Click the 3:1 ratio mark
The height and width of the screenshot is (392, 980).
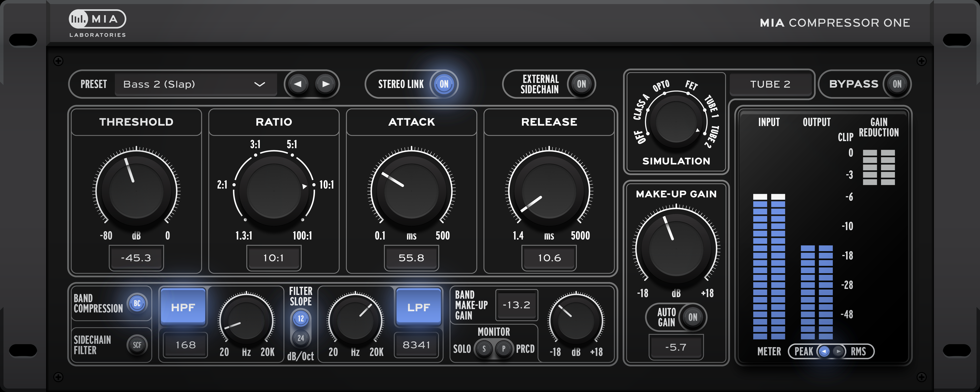pos(255,145)
